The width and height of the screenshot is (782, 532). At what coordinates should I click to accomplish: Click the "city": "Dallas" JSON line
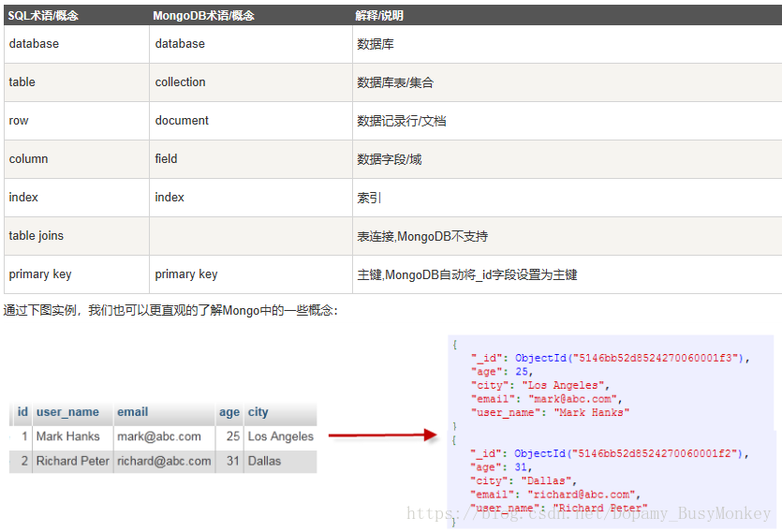(x=524, y=480)
